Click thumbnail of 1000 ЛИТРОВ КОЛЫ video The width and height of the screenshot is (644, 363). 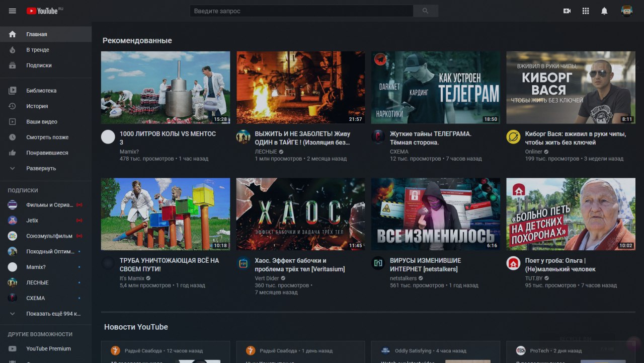(x=166, y=88)
